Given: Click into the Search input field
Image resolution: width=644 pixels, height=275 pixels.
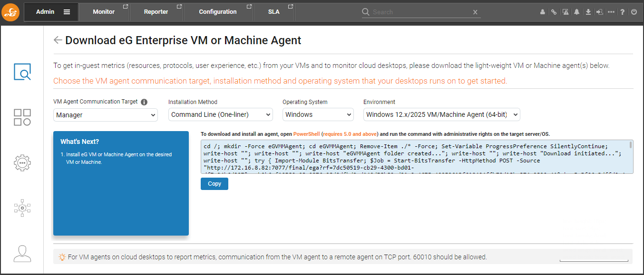Looking at the screenshot, I should click(x=421, y=12).
